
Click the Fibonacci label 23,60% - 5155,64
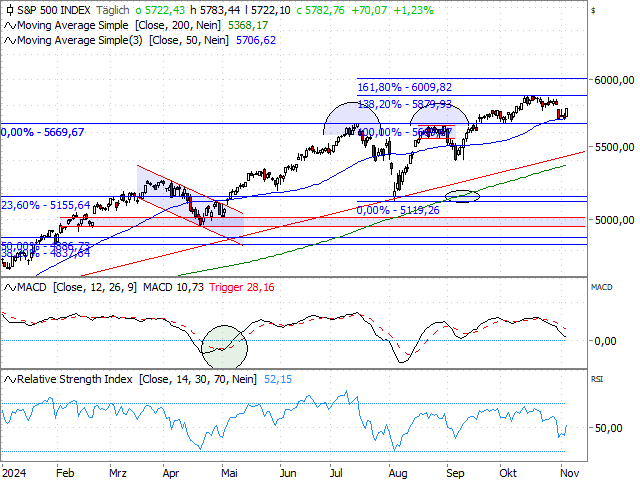(46, 205)
